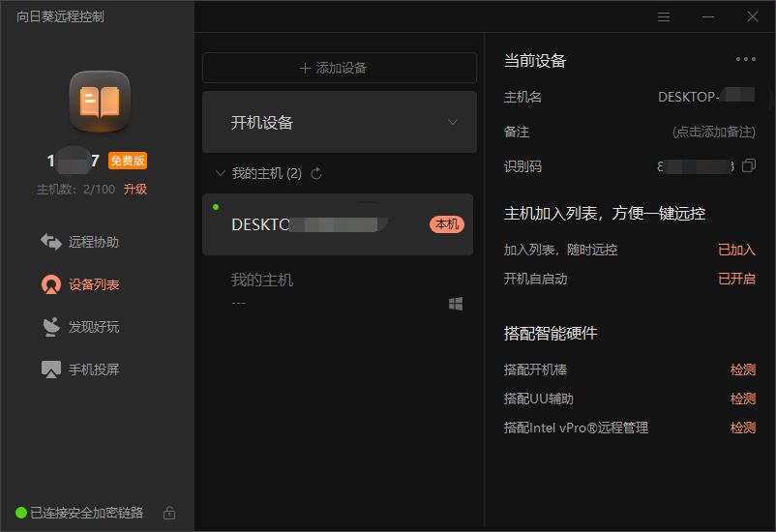Open the hamburger menu in the title bar
The height and width of the screenshot is (532, 776).
664,16
